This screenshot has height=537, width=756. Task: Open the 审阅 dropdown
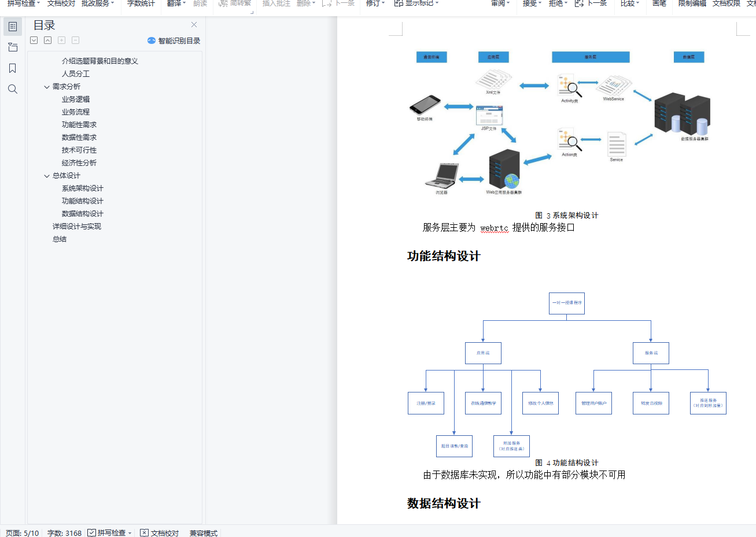pyautogui.click(x=500, y=3)
